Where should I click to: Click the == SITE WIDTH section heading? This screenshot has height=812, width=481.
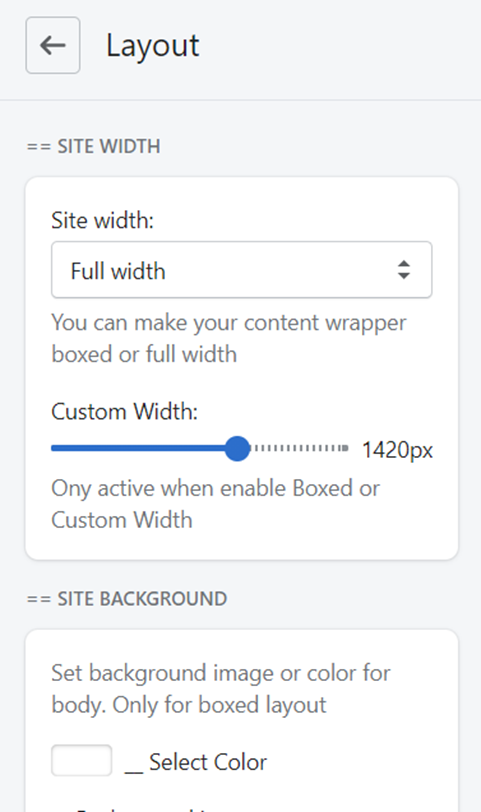coord(93,147)
